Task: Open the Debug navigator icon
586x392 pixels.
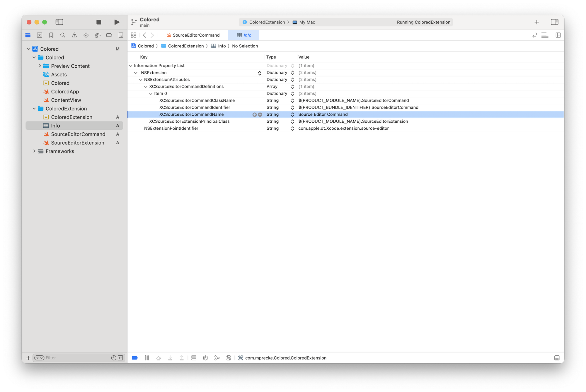Action: [98, 35]
